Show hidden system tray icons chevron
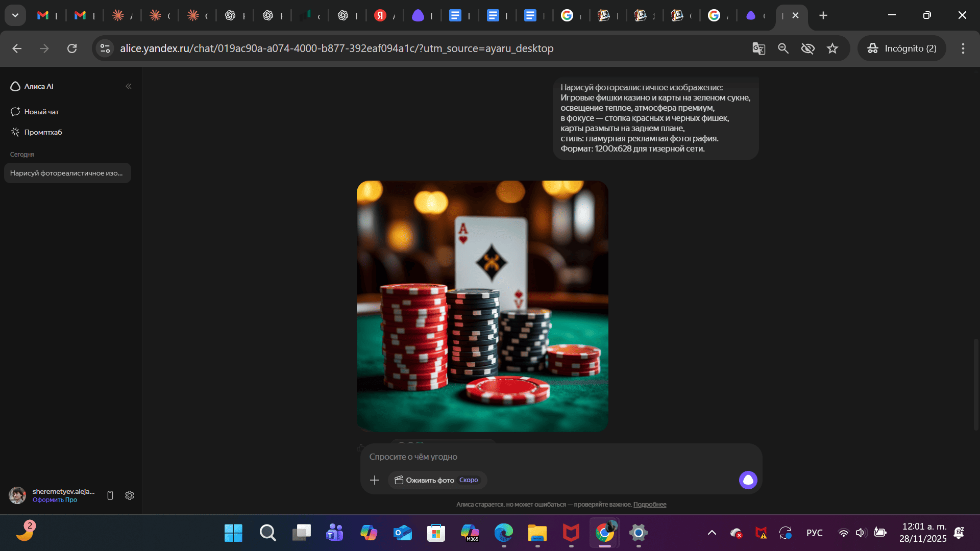This screenshot has width=980, height=551. pos(712,533)
